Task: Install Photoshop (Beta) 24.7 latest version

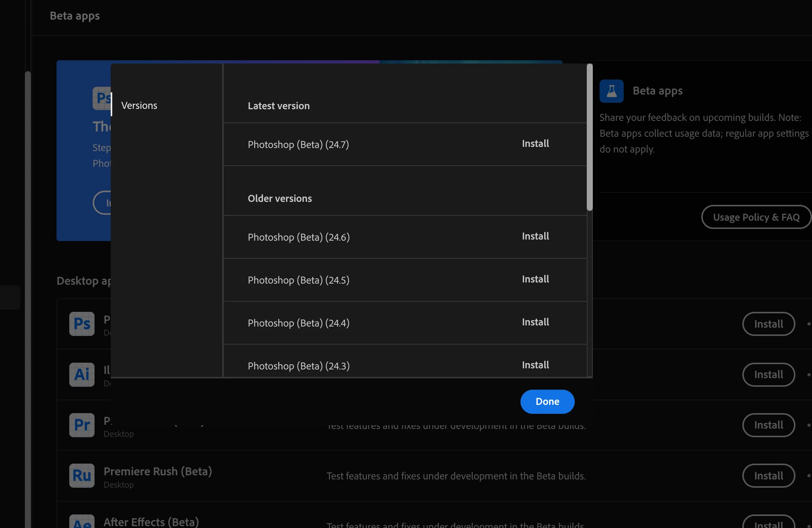Action: click(535, 143)
